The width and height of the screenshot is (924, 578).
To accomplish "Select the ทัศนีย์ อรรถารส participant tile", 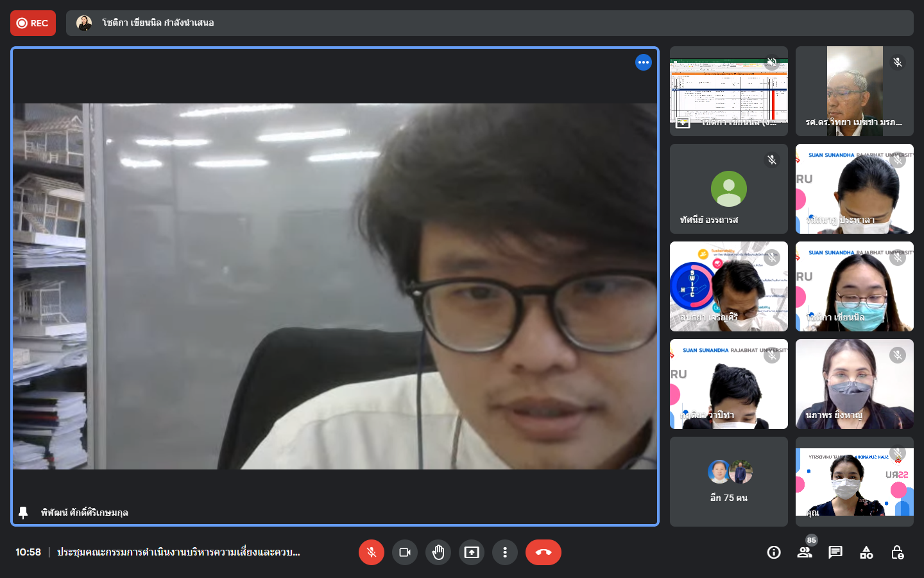I will (728, 189).
